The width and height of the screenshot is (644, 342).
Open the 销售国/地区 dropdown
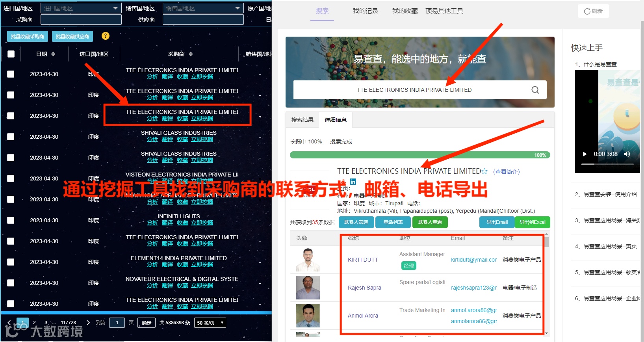point(203,8)
